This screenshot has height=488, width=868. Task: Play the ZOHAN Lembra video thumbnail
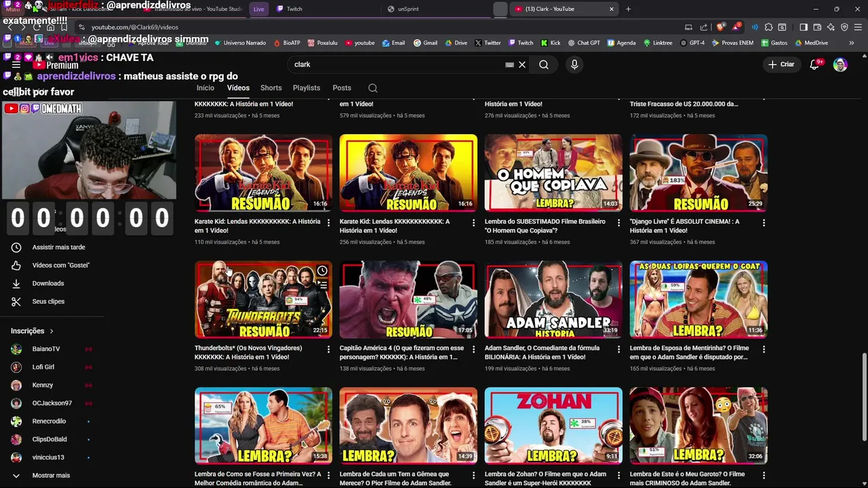[x=553, y=426]
